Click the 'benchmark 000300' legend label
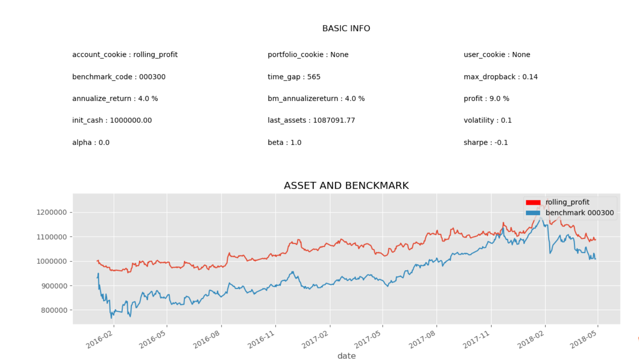Viewport: 639px width, 364px height. [x=580, y=213]
